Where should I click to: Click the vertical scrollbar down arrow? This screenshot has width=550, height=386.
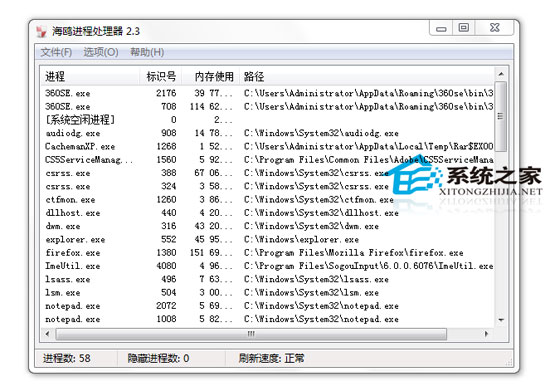(501, 320)
